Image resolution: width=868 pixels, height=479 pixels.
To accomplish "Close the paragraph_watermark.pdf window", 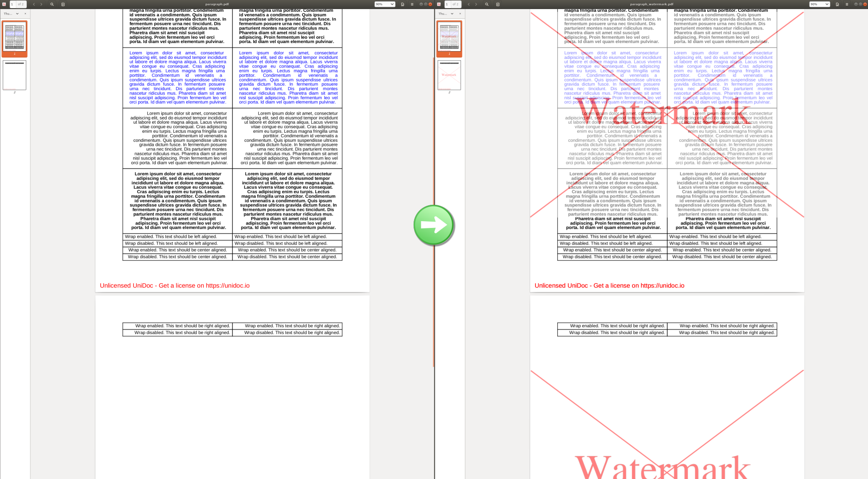I will (x=865, y=4).
